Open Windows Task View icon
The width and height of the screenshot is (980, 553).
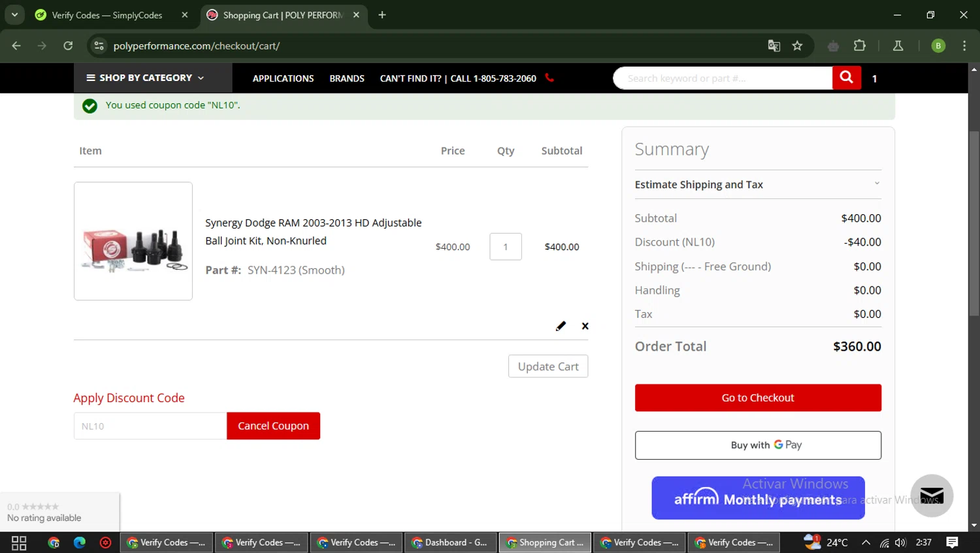click(x=19, y=543)
